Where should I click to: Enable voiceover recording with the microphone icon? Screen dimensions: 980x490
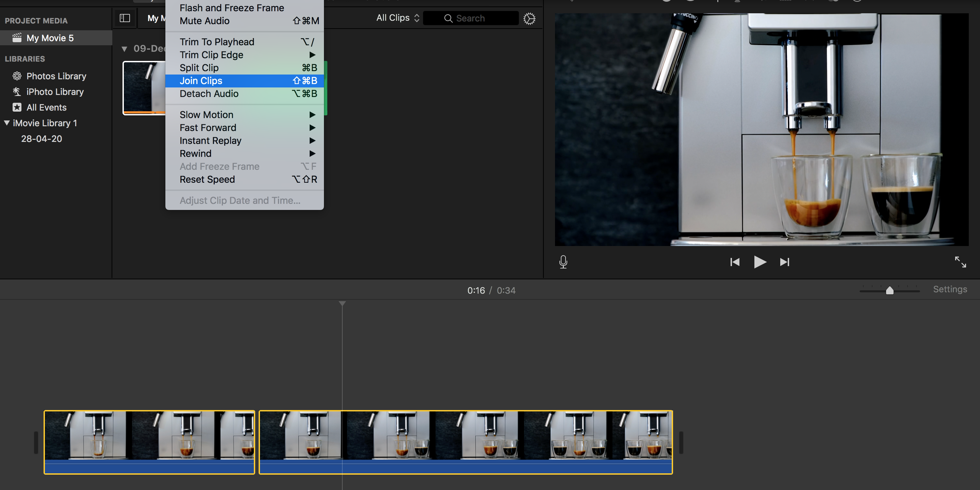pos(563,262)
